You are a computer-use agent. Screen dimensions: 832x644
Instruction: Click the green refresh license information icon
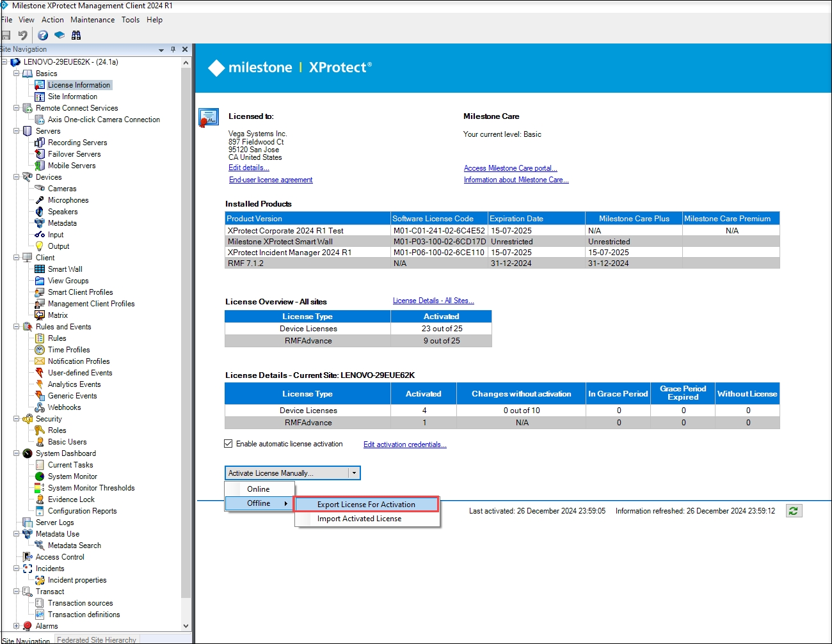pyautogui.click(x=794, y=511)
